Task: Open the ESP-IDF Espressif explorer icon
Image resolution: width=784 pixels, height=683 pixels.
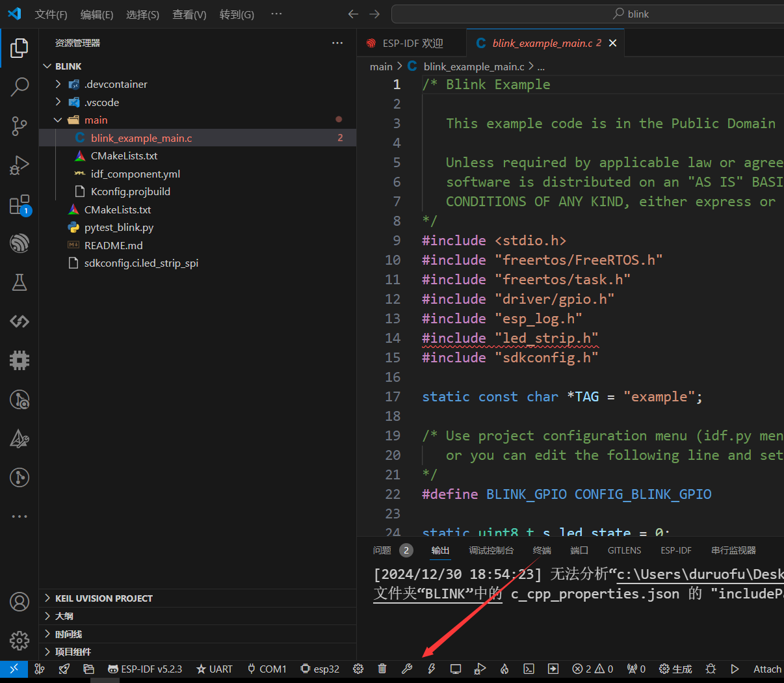Action: (20, 243)
